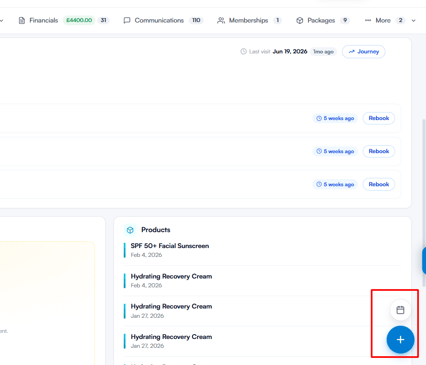Rebook the second appointment row
The width and height of the screenshot is (426, 365).
pos(379,151)
